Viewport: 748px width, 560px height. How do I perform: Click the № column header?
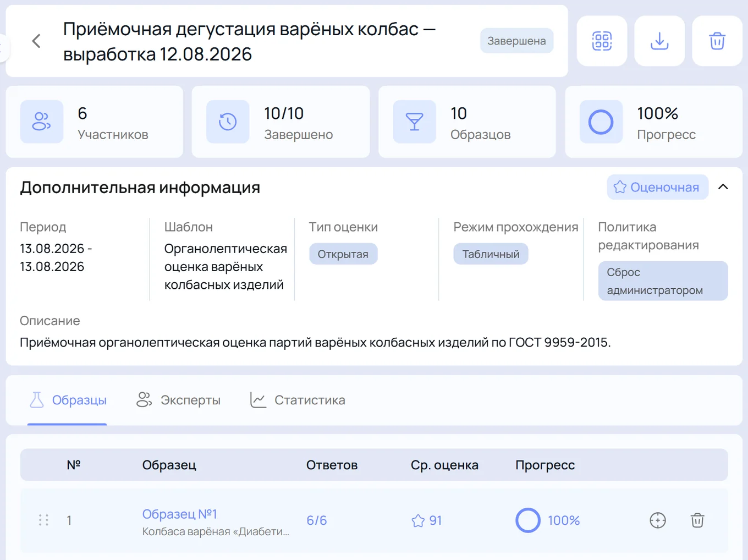click(74, 465)
